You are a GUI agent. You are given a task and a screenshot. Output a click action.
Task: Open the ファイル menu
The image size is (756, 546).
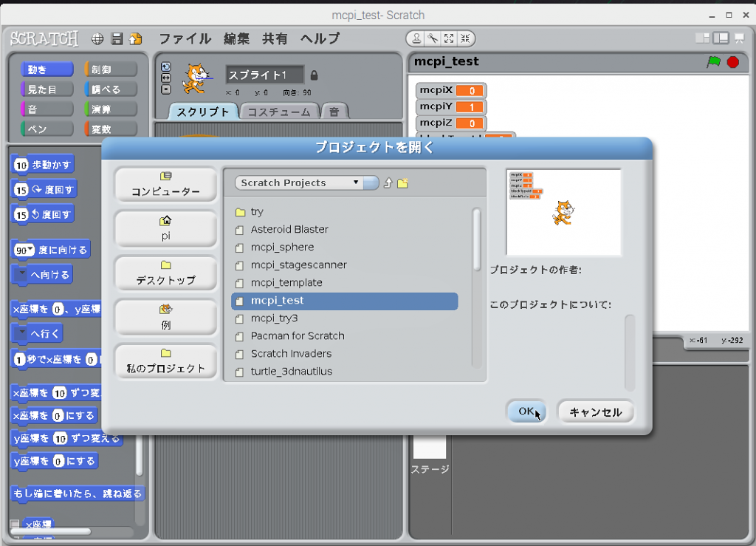(185, 38)
